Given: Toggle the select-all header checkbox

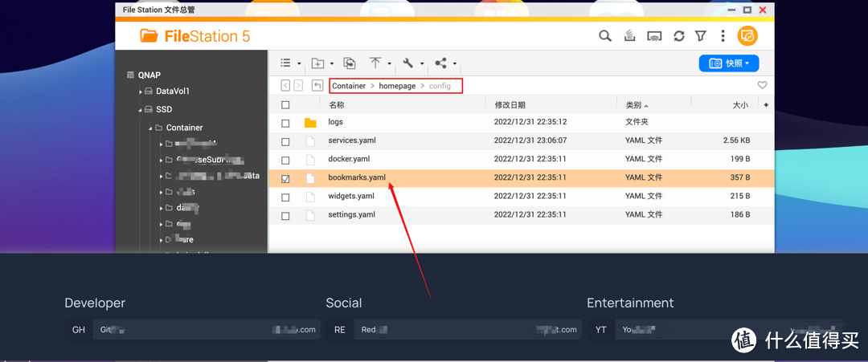Looking at the screenshot, I should point(285,105).
